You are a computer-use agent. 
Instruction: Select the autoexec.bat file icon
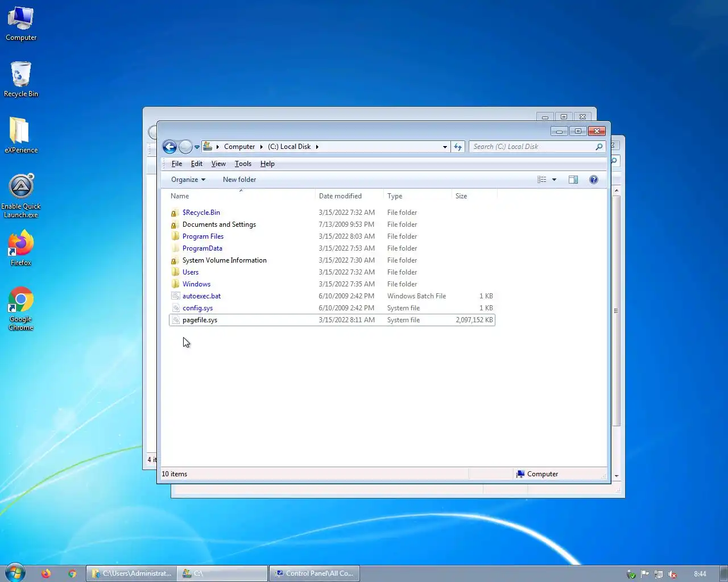175,296
